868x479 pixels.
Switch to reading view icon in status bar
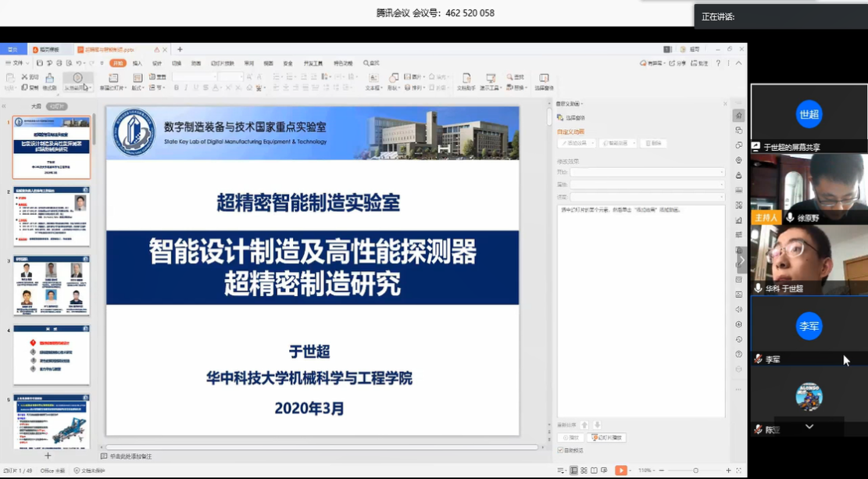click(x=595, y=470)
